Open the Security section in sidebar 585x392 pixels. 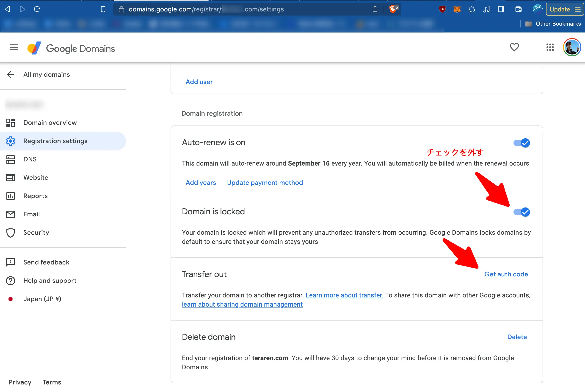36,232
